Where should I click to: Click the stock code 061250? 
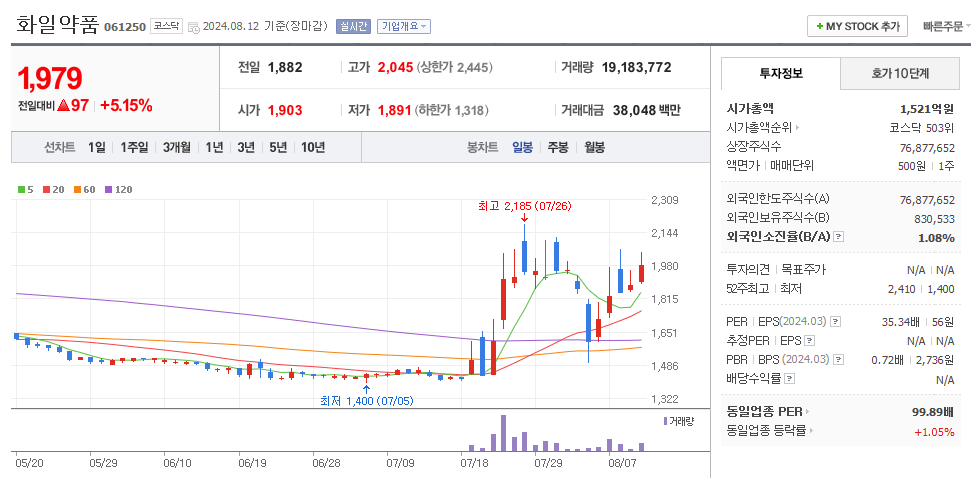pyautogui.click(x=125, y=27)
